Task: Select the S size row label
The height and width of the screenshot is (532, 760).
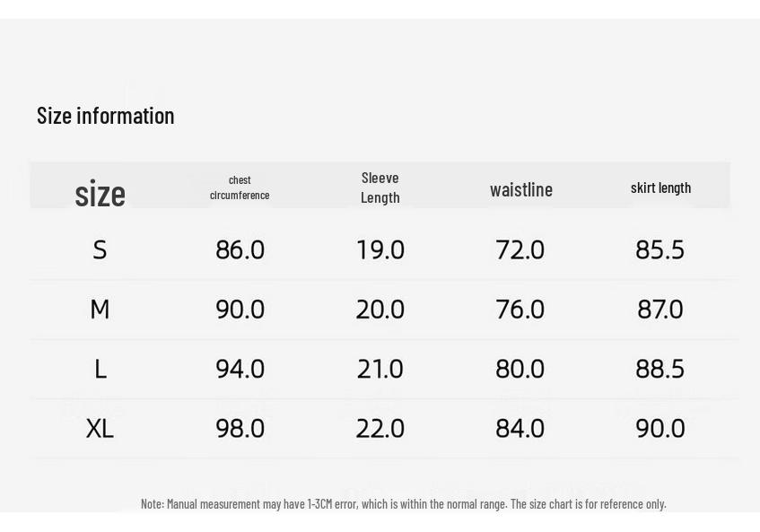Action: click(x=100, y=250)
